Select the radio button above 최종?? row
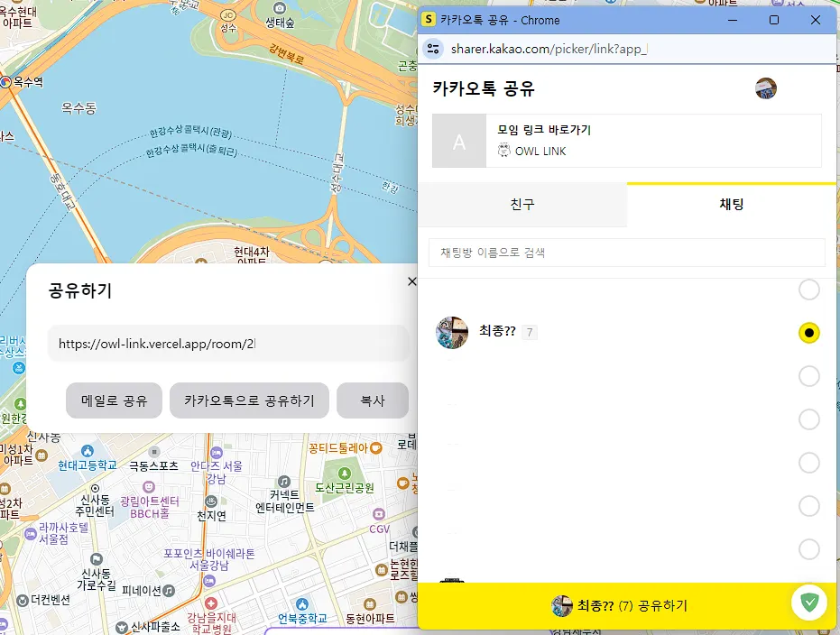Screen dimensions: 840x635 click(809, 290)
